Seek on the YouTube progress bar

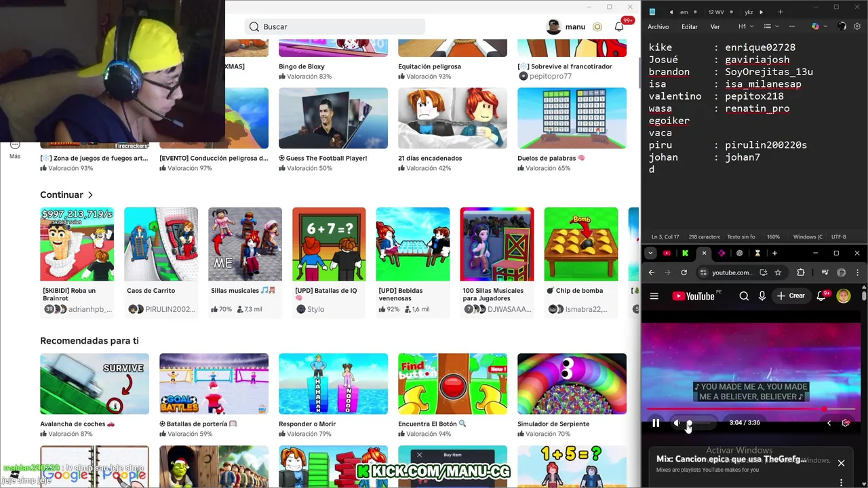pos(751,409)
